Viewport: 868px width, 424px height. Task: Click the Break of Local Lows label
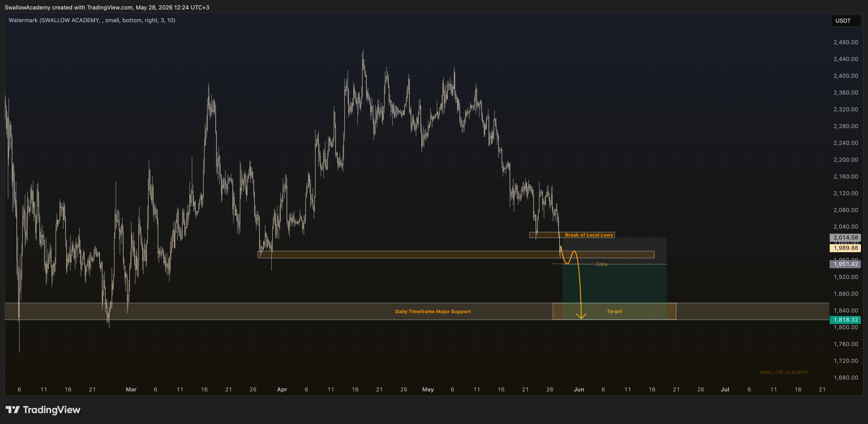(589, 235)
